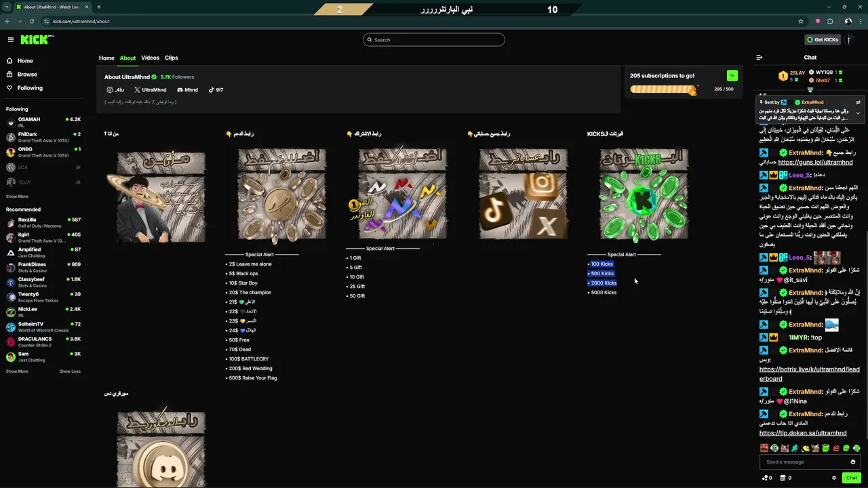Click the "5.7K Followers" text
Image resolution: width=868 pixels, height=488 pixels.
point(177,77)
